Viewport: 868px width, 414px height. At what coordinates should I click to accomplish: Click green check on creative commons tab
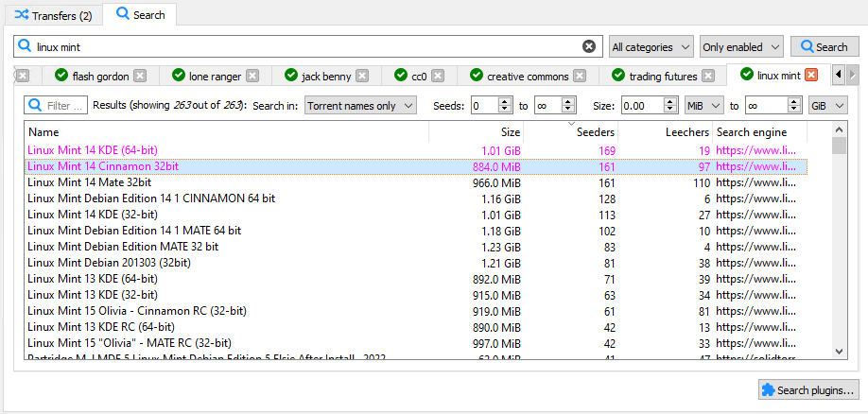pos(476,76)
